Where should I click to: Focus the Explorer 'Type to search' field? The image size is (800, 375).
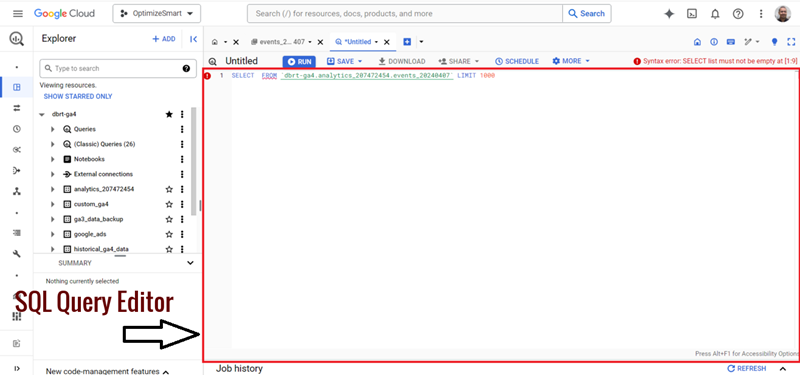pyautogui.click(x=118, y=68)
